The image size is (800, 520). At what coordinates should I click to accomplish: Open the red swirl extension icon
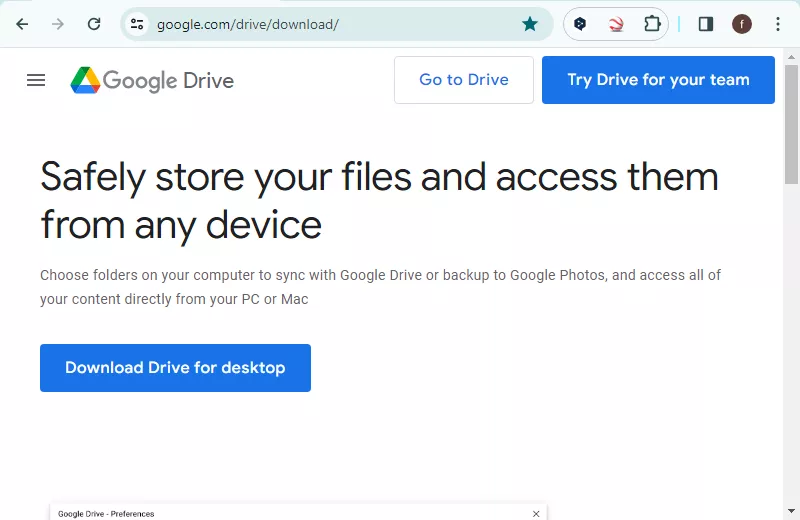tap(616, 24)
